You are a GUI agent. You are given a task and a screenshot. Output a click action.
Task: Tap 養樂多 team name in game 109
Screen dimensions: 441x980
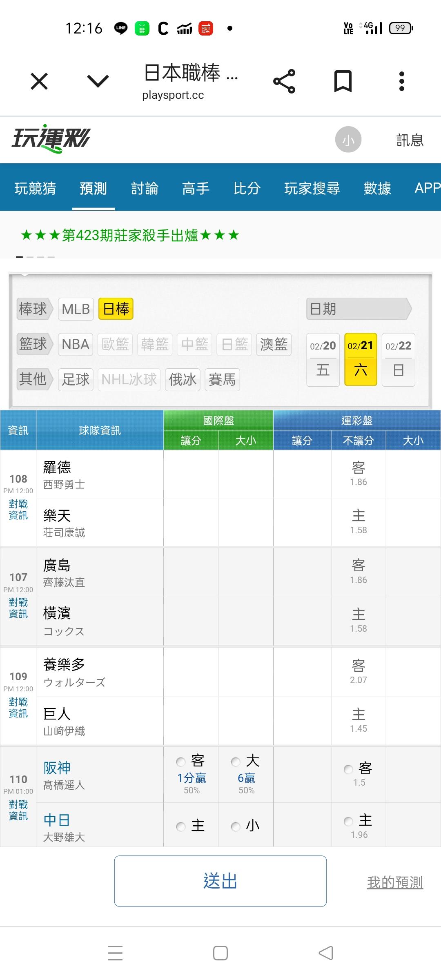coord(64,664)
